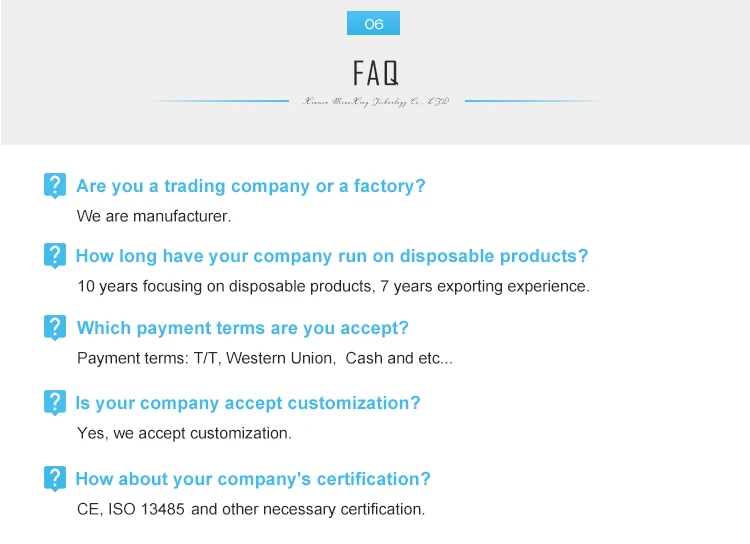Image resolution: width=750 pixels, height=544 pixels.
Task: Click the 'Payment terms: T/T, Western Union' answer
Action: 265,358
